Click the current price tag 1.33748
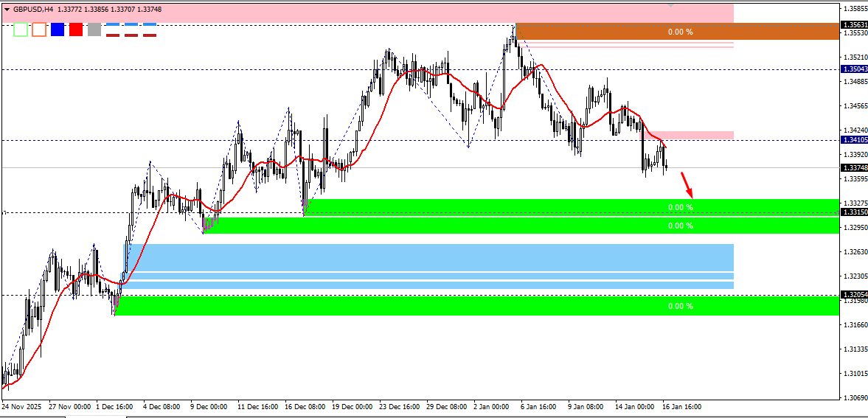Screen dimensions: 868x418 (854, 168)
